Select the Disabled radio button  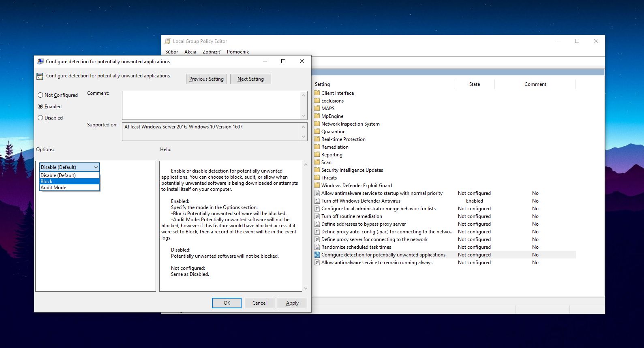tap(40, 118)
